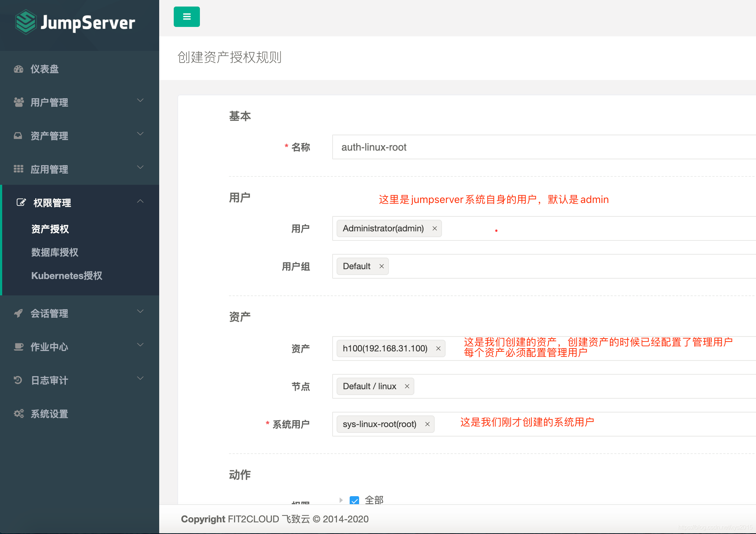Click the 系统设置 gears icon
Viewport: 756px width, 534px height.
(x=19, y=414)
